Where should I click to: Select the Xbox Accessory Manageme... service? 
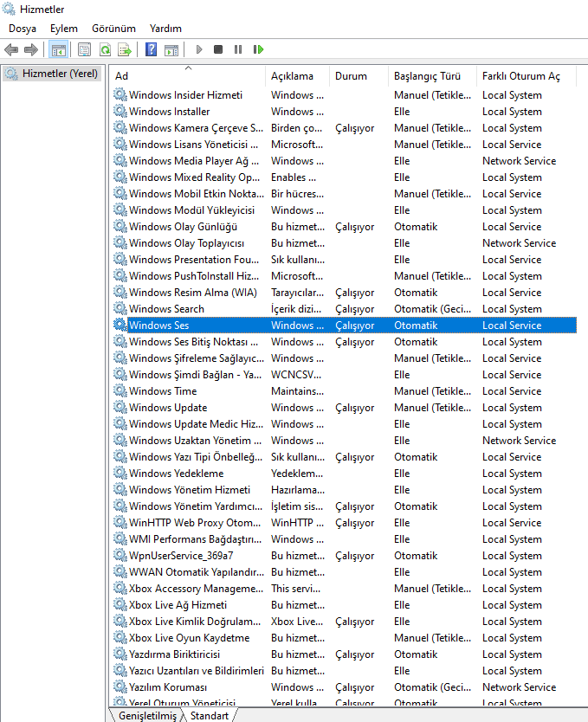[x=197, y=589]
